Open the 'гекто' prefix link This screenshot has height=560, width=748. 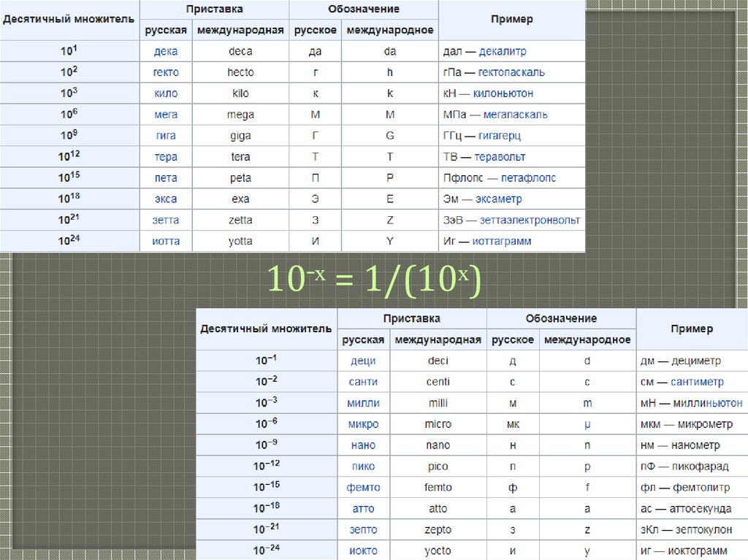point(166,72)
